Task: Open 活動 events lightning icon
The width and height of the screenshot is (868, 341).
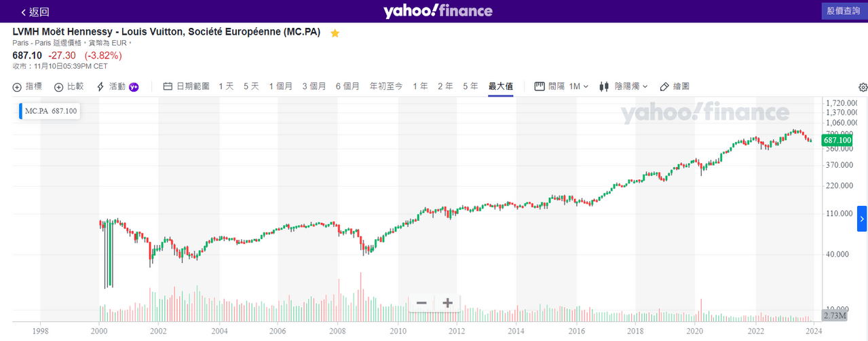Action: click(101, 87)
